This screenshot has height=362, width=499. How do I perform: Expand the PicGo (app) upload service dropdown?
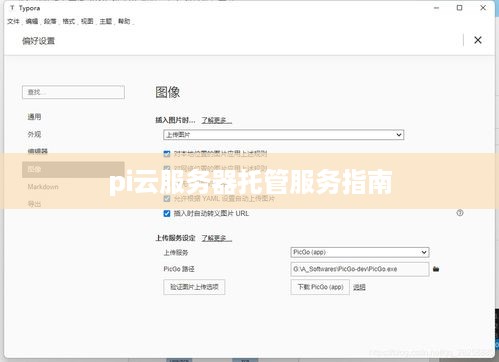tap(360, 252)
